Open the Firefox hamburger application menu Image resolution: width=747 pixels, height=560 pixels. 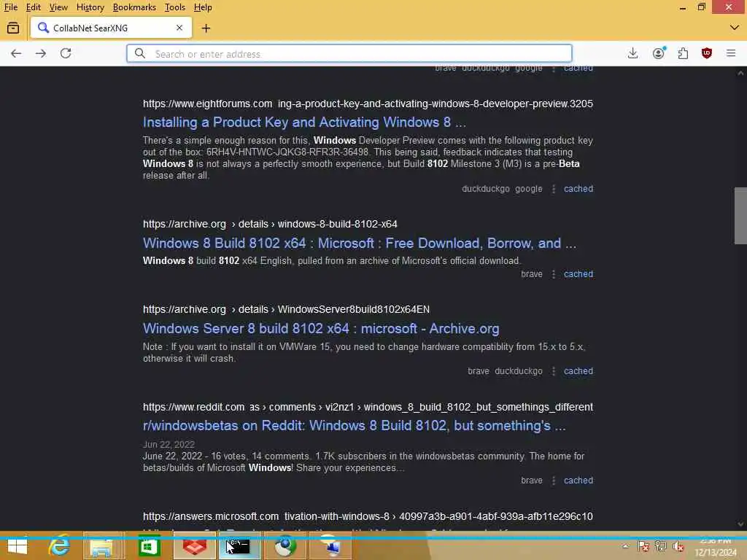731,53
